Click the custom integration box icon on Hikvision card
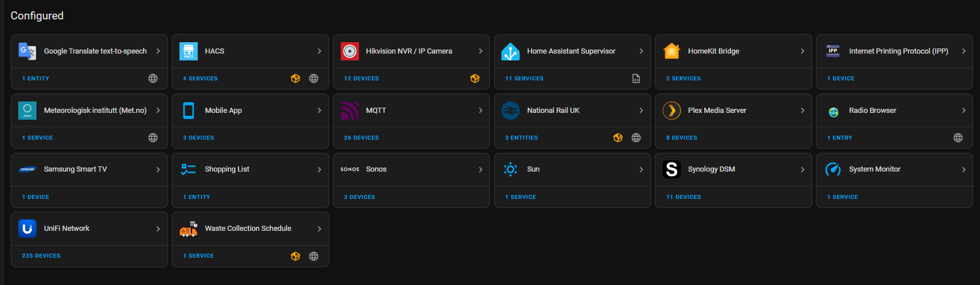 coord(475,79)
